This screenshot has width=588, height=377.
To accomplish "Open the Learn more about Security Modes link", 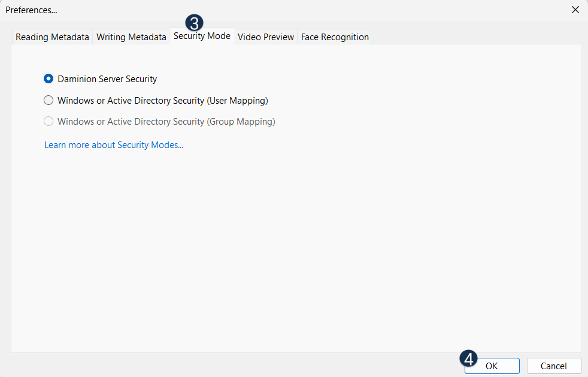I will (x=114, y=145).
